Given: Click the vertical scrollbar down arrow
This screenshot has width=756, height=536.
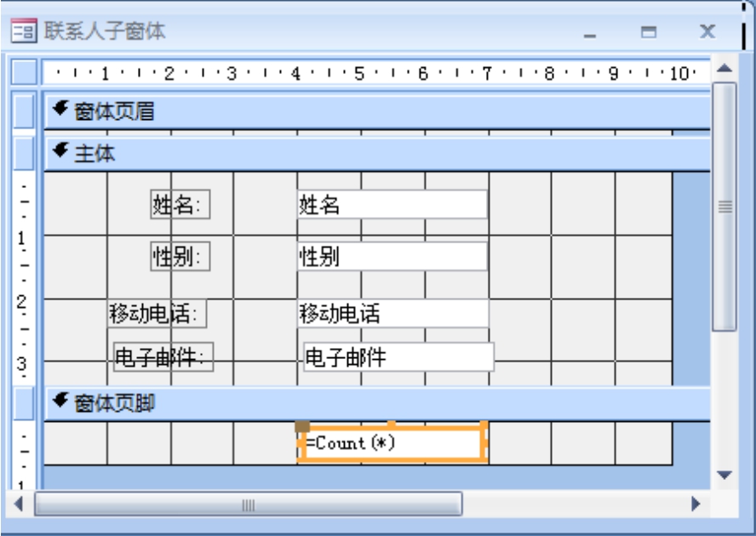Looking at the screenshot, I should pyautogui.click(x=724, y=475).
